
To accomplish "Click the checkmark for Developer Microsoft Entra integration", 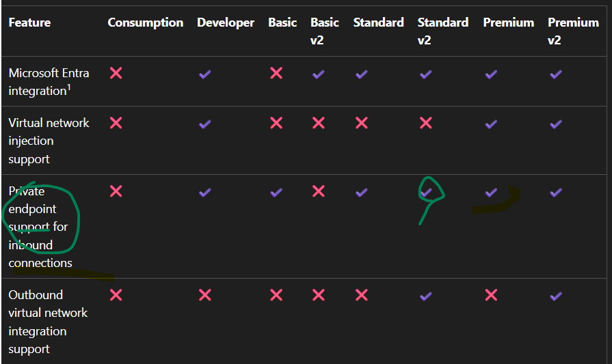I will pos(205,74).
